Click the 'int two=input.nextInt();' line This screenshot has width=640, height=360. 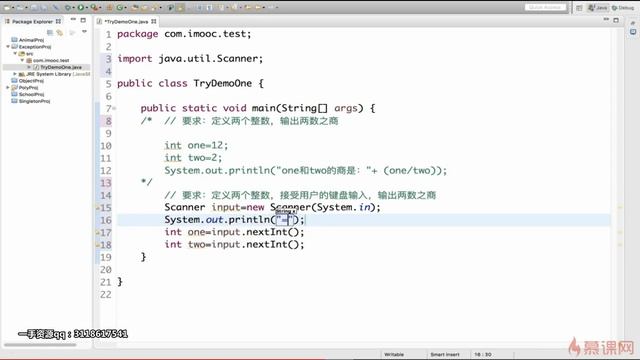[234, 244]
